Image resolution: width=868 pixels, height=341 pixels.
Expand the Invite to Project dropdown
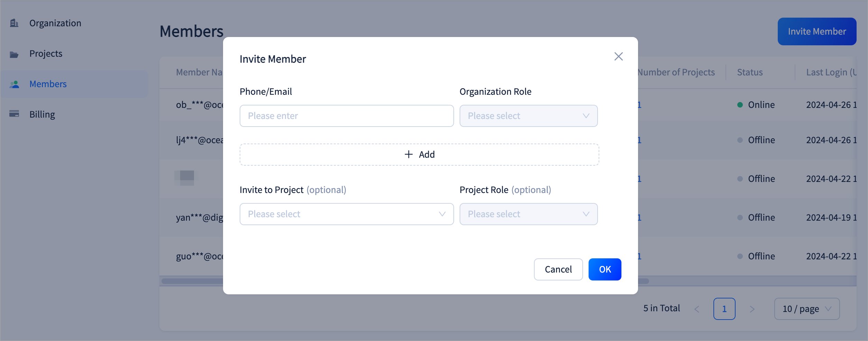(347, 214)
